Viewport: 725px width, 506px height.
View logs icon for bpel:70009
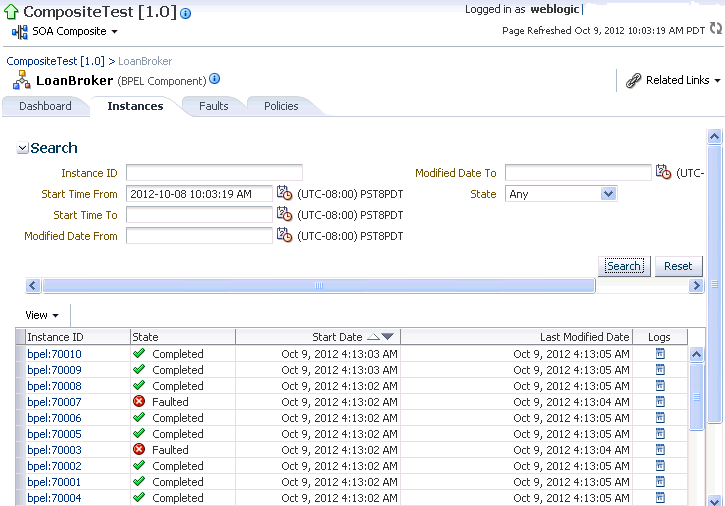(660, 370)
